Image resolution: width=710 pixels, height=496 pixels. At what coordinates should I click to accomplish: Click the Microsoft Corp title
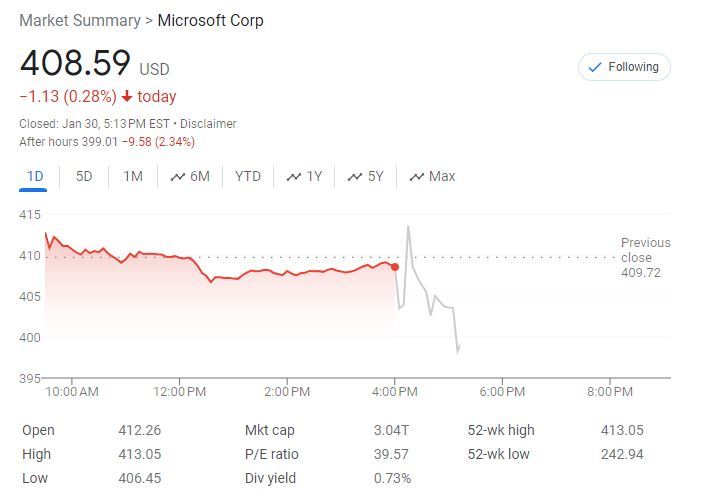211,20
